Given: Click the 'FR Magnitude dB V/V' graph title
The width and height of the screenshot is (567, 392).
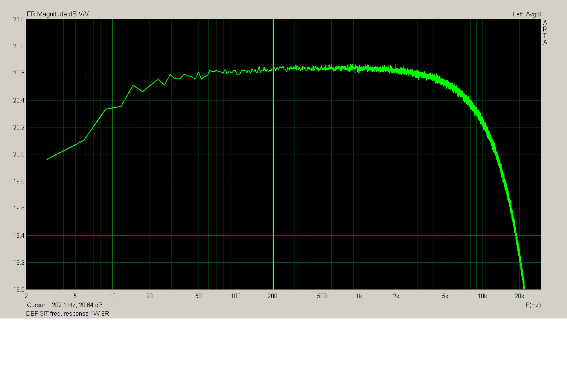Looking at the screenshot, I should click(x=58, y=14).
